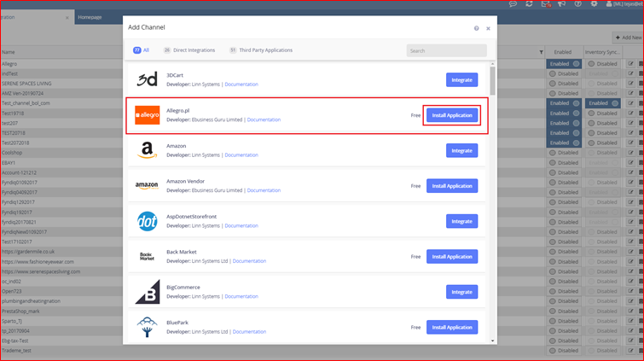The width and height of the screenshot is (644, 361).
Task: Click the sync refresh icon in header
Action: (x=529, y=4)
